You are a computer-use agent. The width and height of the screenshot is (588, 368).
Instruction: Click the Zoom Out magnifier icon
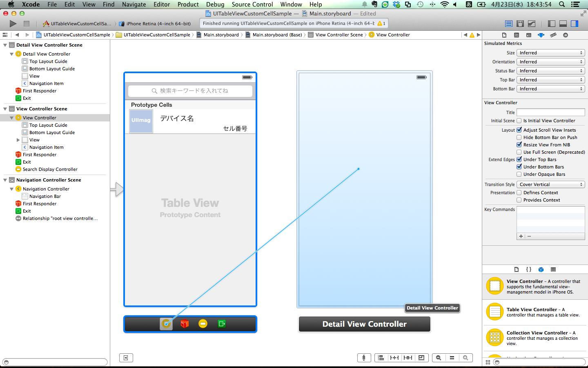pyautogui.click(x=439, y=357)
